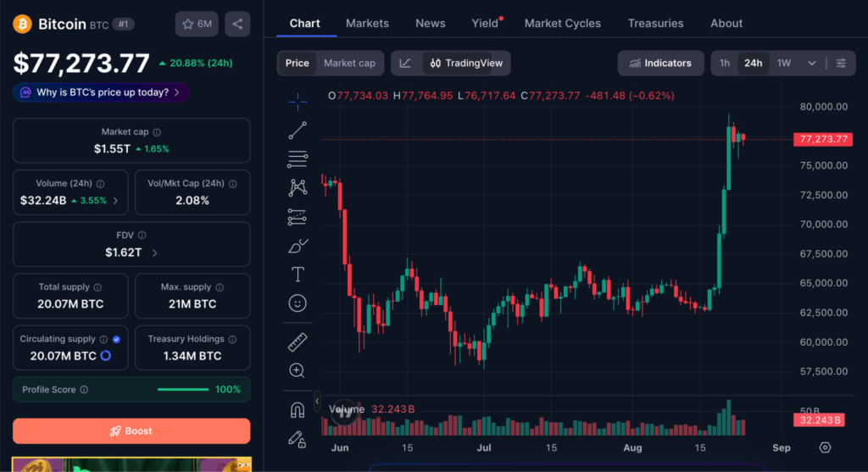868x472 pixels.
Task: Toggle the magnet snap mode
Action: (298, 410)
